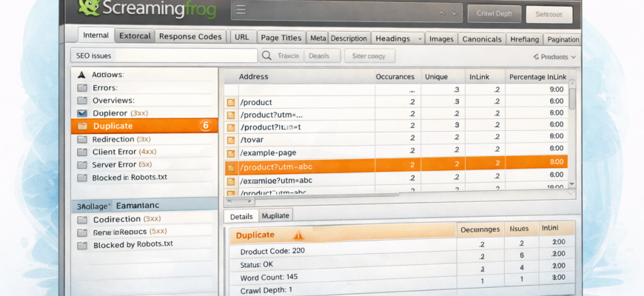Click the Screaming Frog logo icon
This screenshot has width=644, height=296.
(x=89, y=7)
